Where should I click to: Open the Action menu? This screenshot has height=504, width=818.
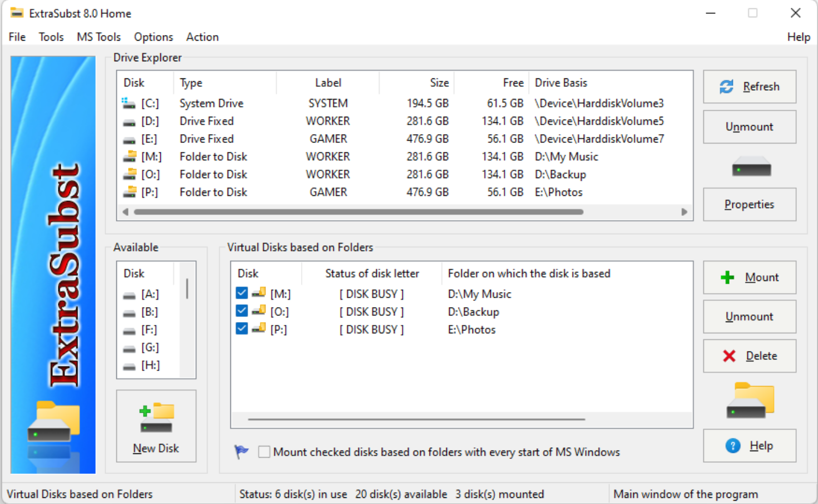pos(202,37)
